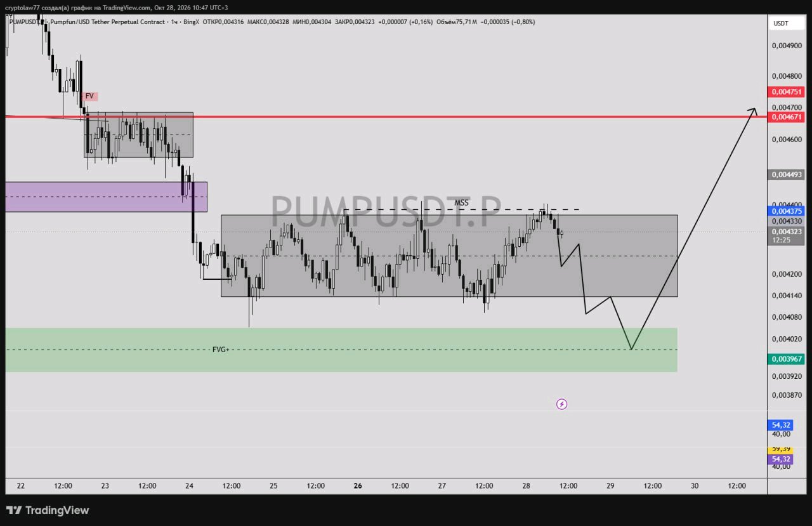This screenshot has width=812, height=526.
Task: Select the current price label 0,004323
Action: tap(787, 232)
